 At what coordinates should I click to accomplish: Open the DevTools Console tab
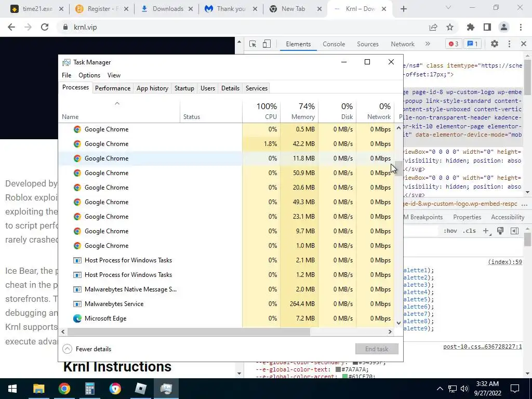coord(334,44)
